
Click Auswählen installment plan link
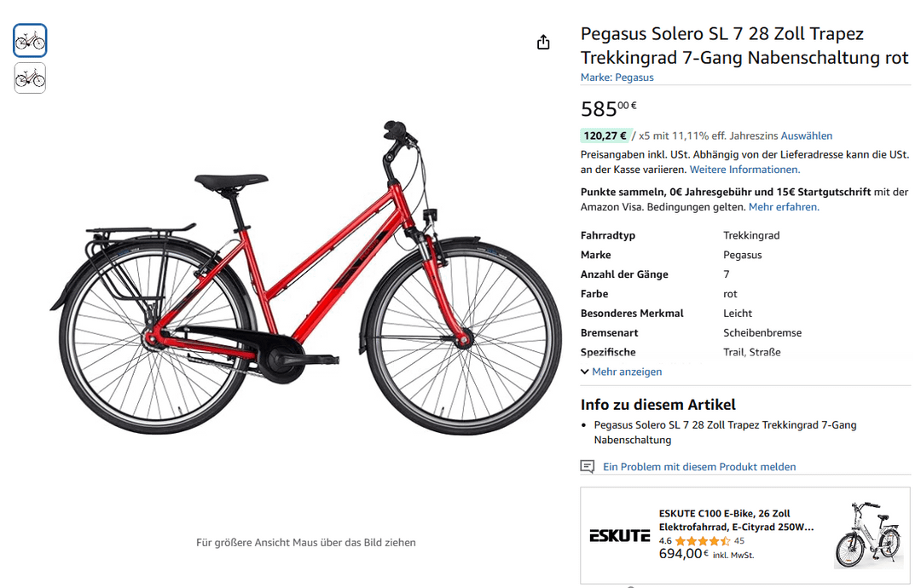pyautogui.click(x=806, y=135)
